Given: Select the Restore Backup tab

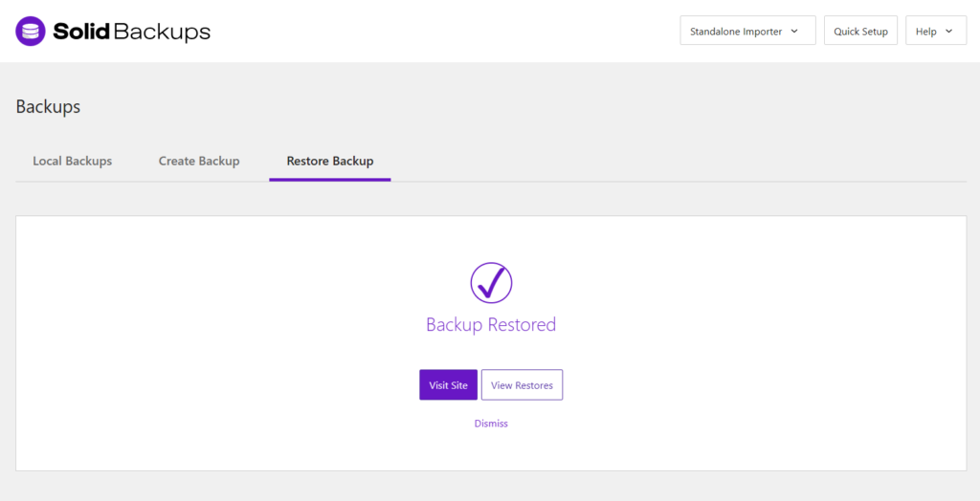Looking at the screenshot, I should (330, 161).
